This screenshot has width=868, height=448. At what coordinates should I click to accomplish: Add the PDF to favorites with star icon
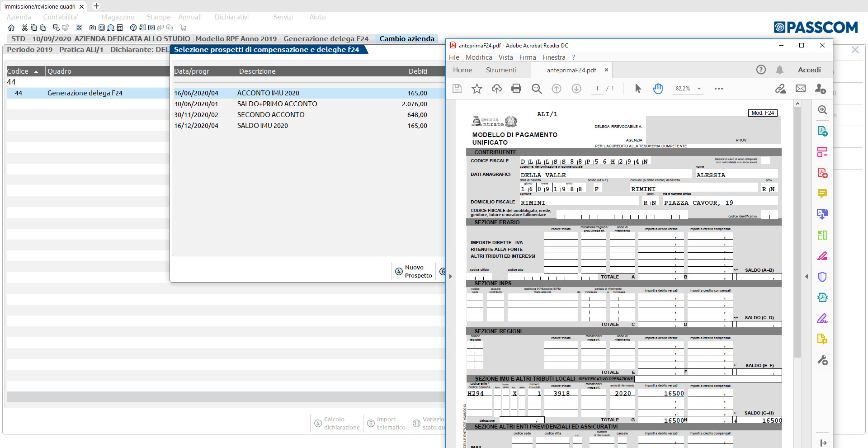click(477, 89)
